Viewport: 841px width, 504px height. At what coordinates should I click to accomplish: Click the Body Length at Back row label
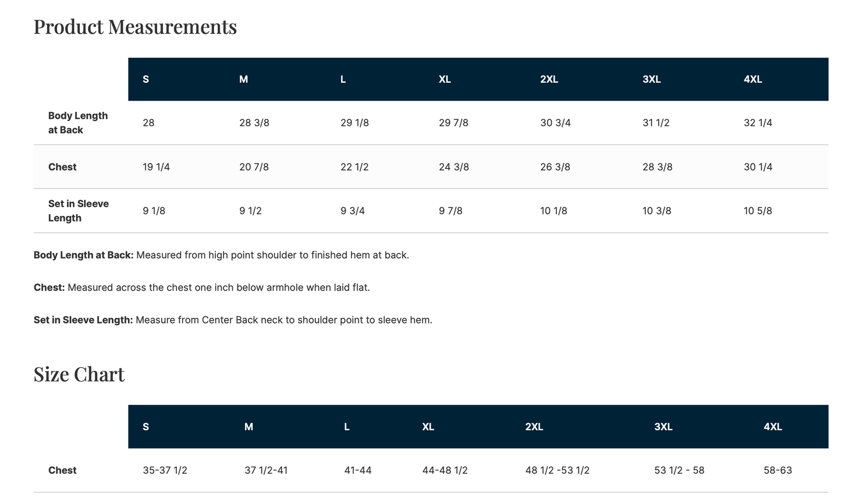coord(78,123)
